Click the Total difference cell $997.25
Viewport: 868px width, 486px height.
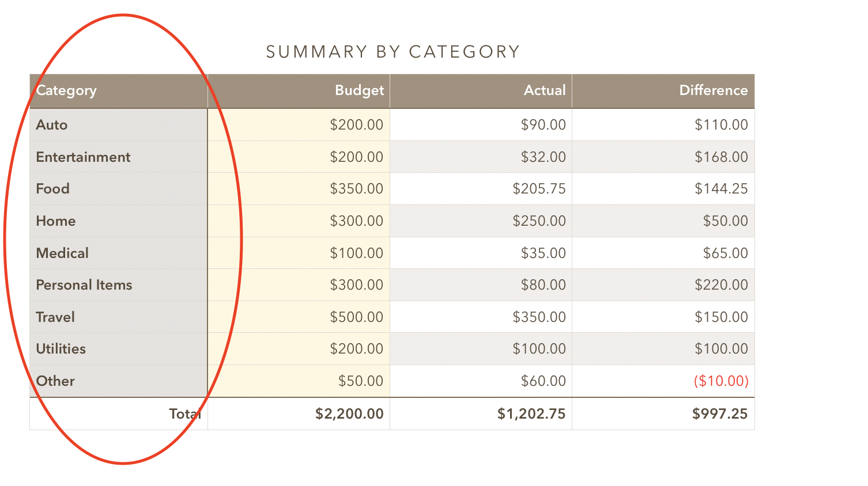[720, 414]
